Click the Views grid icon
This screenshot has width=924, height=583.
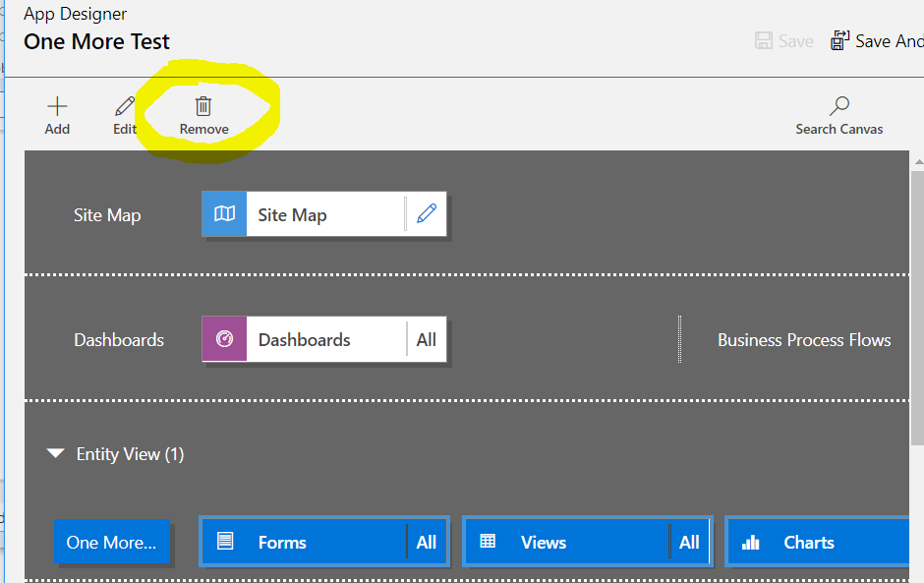(488, 541)
